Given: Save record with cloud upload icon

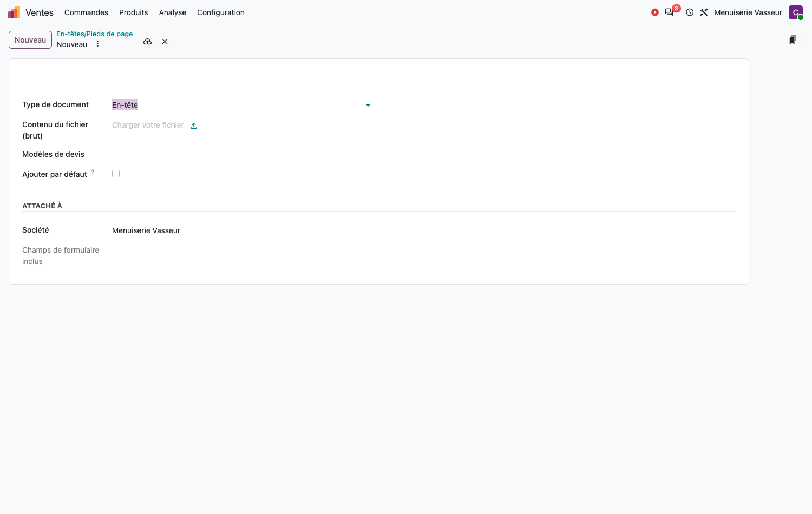Looking at the screenshot, I should point(147,42).
